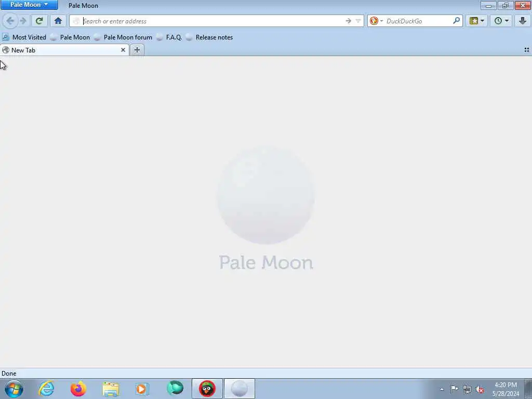Go forward with the Forward arrow button
Viewport: 532px width, 399px height.
pos(23,21)
